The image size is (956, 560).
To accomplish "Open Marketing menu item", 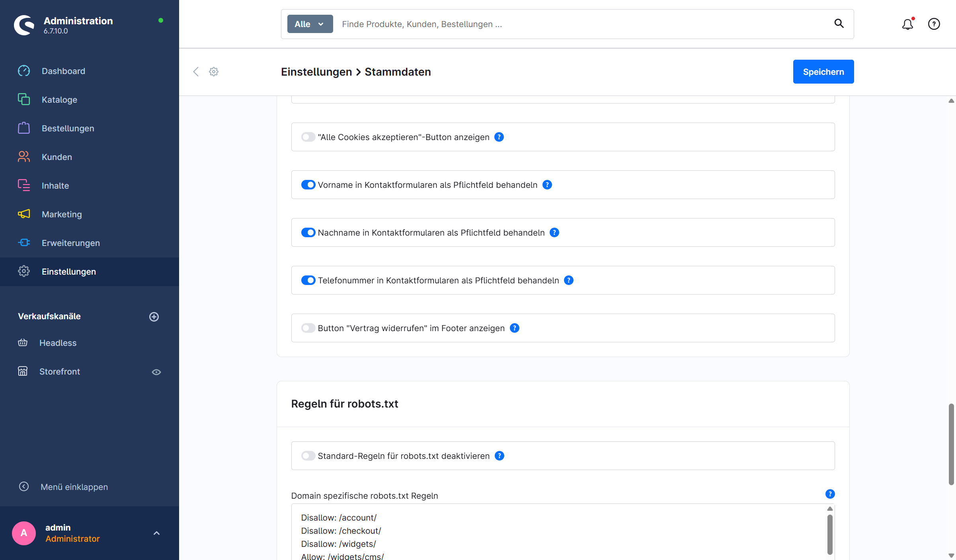I will (90, 214).
